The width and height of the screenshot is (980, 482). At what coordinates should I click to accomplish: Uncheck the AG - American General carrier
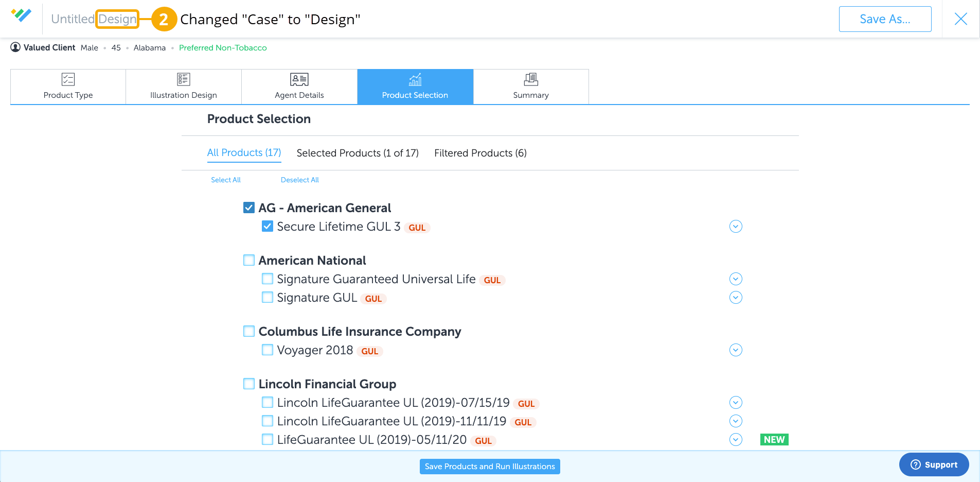click(249, 208)
